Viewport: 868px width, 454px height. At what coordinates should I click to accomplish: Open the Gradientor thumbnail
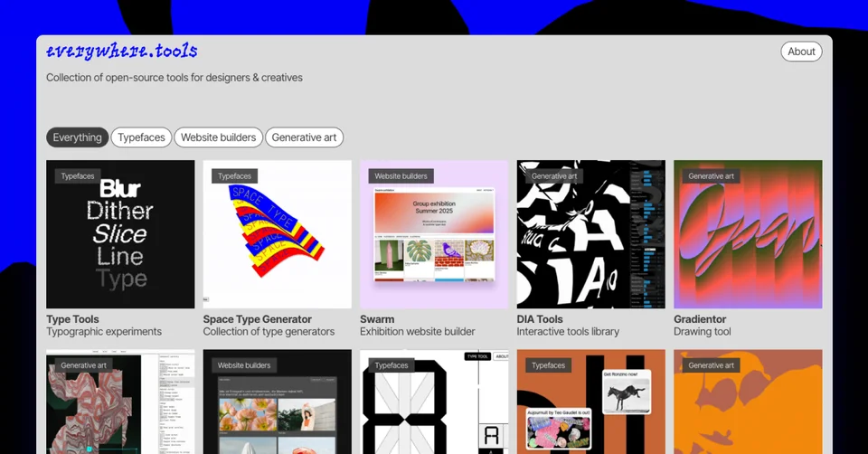click(748, 234)
